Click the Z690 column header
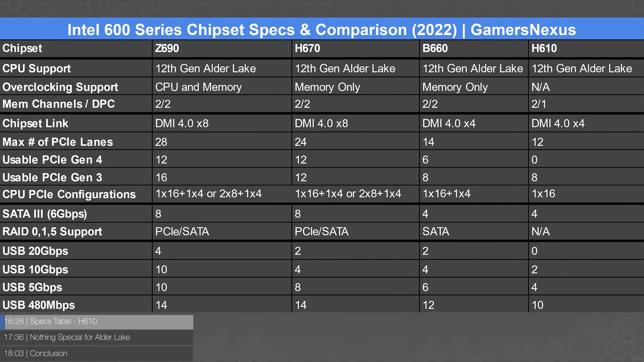This screenshot has width=644, height=362. click(x=167, y=48)
